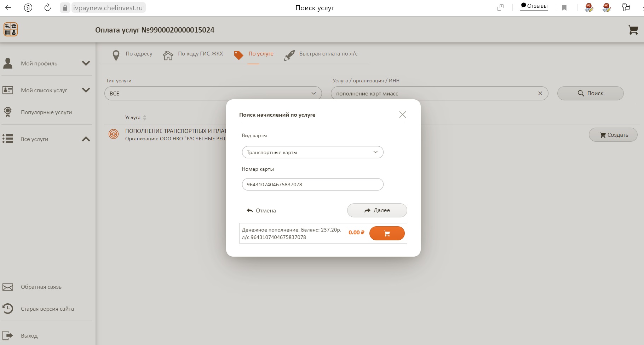The image size is (644, 345).
Task: Reload the page
Action: (x=47, y=7)
